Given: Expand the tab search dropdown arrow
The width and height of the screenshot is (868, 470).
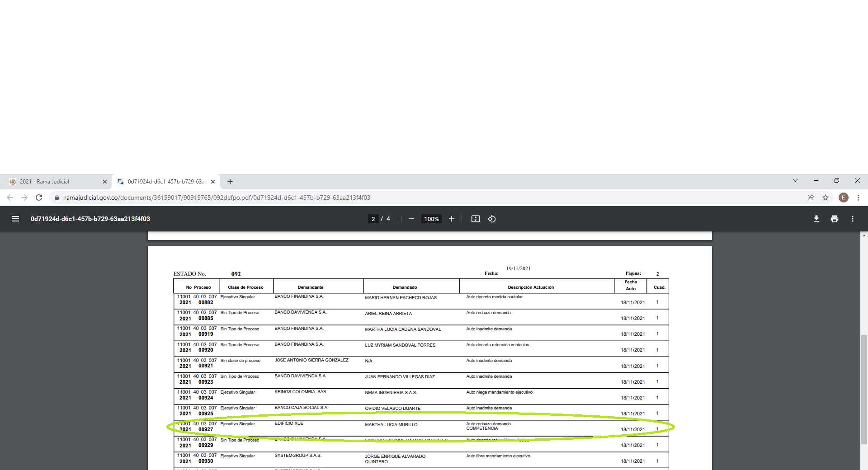Looking at the screenshot, I should pyautogui.click(x=795, y=181).
